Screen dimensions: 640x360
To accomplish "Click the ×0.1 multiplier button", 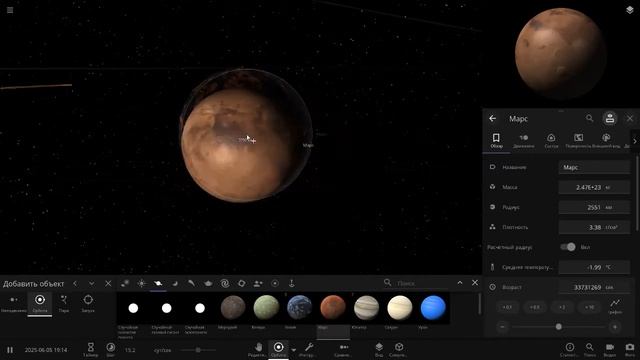I will (x=507, y=307).
